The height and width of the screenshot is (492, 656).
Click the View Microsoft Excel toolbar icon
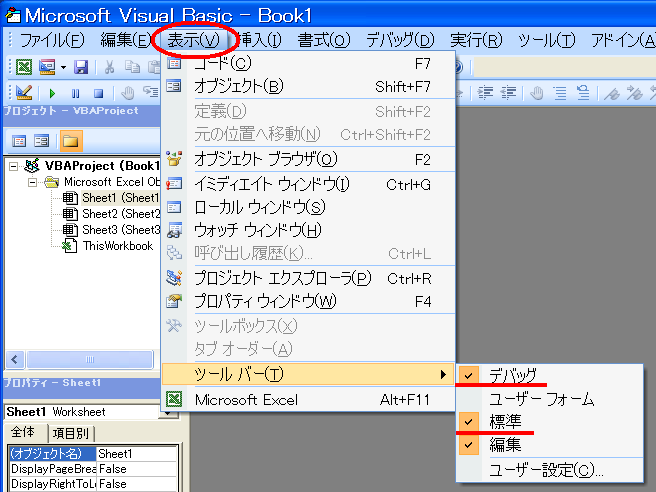[24, 67]
